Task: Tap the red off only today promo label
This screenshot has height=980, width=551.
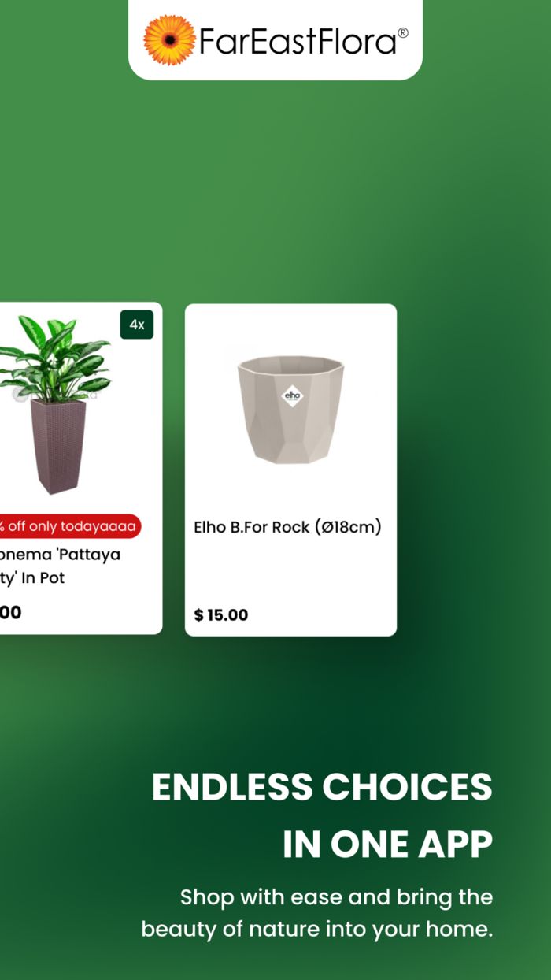Action: [70, 526]
